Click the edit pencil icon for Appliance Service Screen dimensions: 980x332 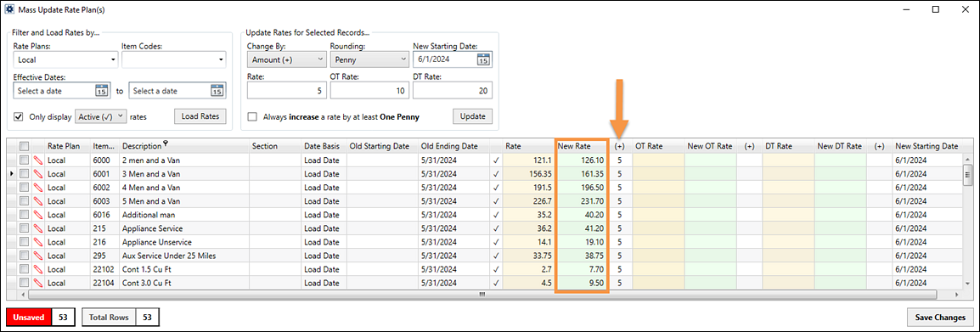pos(38,228)
